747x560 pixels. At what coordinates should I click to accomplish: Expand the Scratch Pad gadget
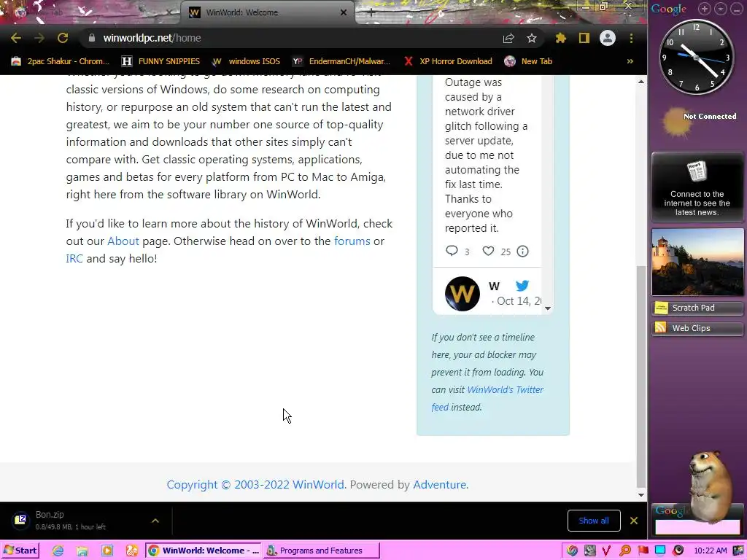pyautogui.click(x=697, y=308)
